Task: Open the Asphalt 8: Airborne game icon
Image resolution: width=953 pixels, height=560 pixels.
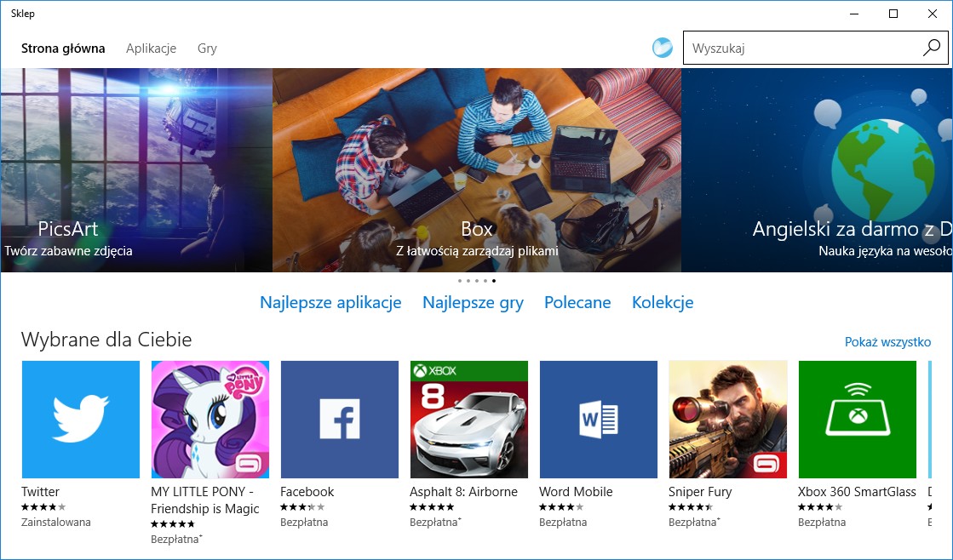Action: tap(469, 420)
